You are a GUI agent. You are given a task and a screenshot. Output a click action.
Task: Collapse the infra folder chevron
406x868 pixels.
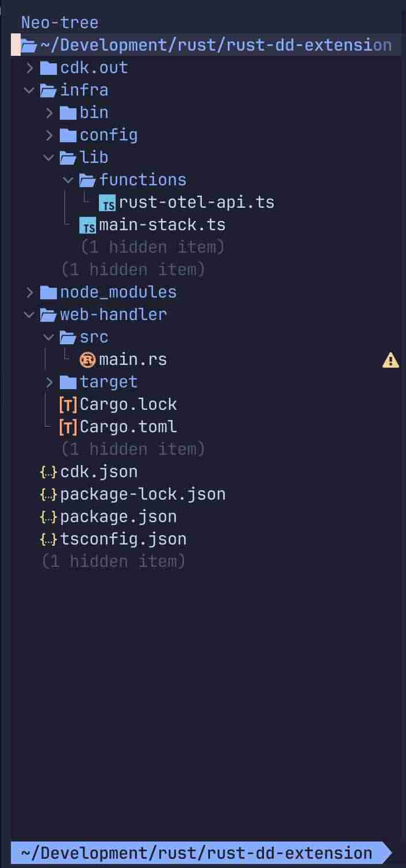[29, 90]
